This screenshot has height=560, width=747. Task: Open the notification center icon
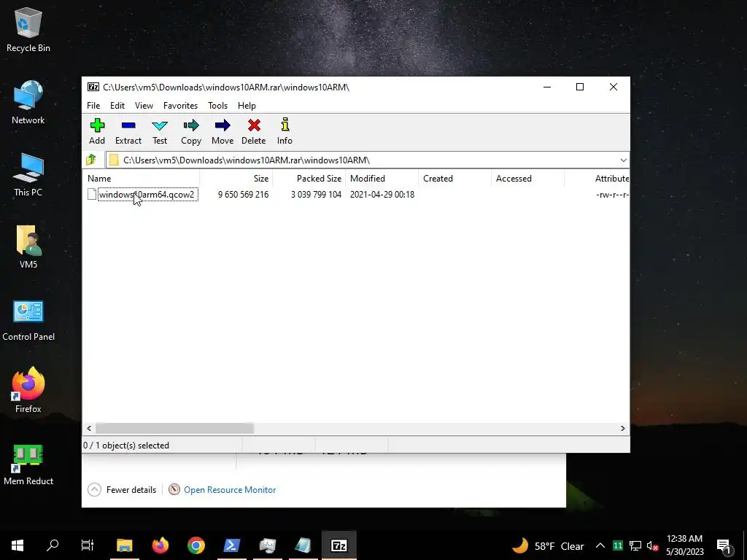[x=724, y=545]
